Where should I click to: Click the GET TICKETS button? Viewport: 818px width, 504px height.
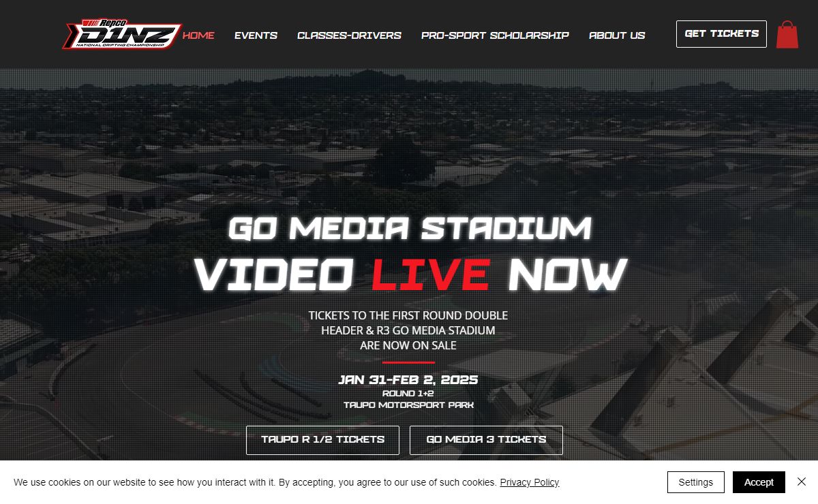(x=721, y=34)
